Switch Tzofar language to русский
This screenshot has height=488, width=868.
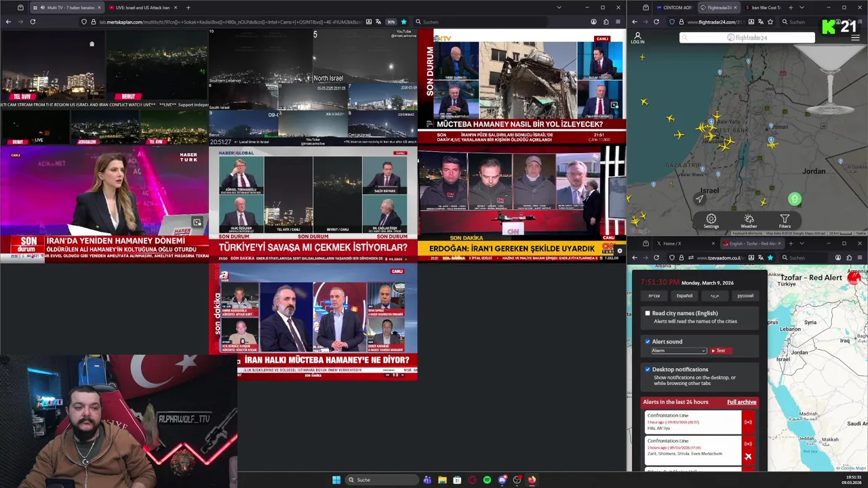pyautogui.click(x=745, y=296)
